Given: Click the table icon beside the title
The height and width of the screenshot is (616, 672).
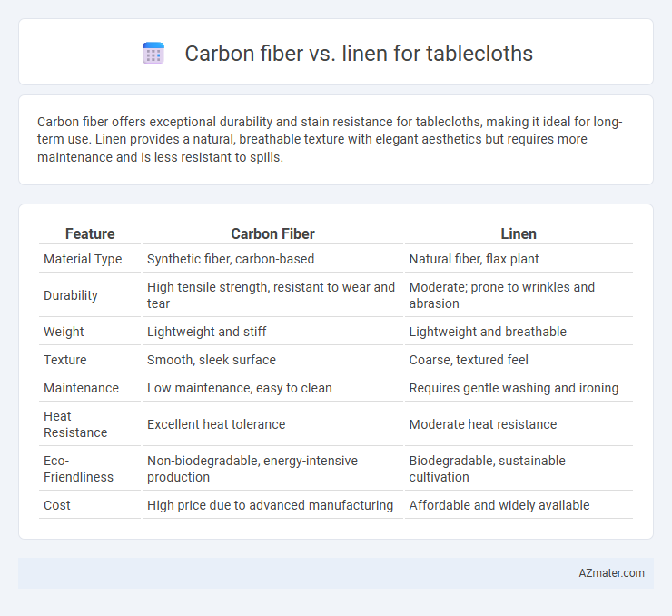Looking at the screenshot, I should tap(153, 54).
